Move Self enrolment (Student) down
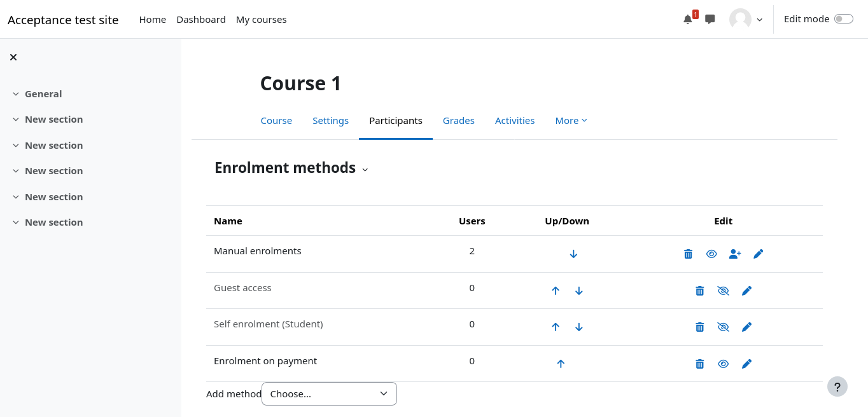Image resolution: width=868 pixels, height=417 pixels. [x=579, y=327]
